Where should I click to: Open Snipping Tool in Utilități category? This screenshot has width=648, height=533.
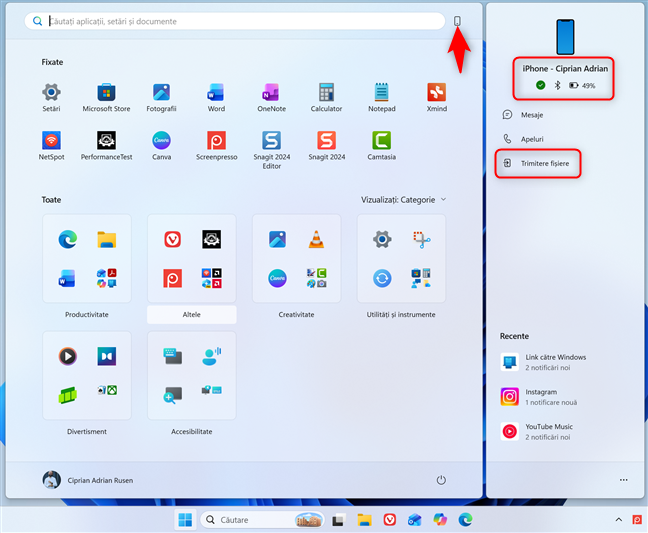421,239
